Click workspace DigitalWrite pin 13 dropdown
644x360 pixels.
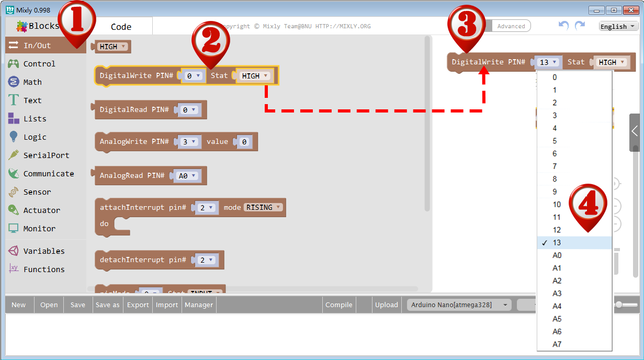(x=548, y=62)
